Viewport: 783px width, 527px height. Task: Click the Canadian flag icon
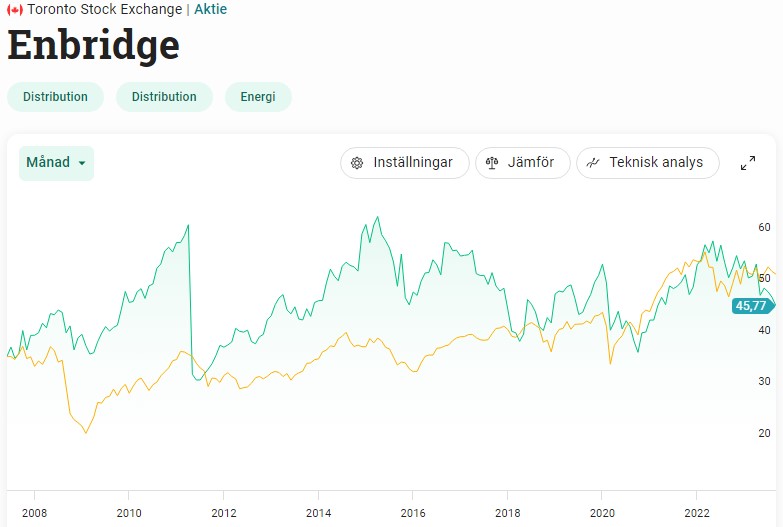(14, 10)
